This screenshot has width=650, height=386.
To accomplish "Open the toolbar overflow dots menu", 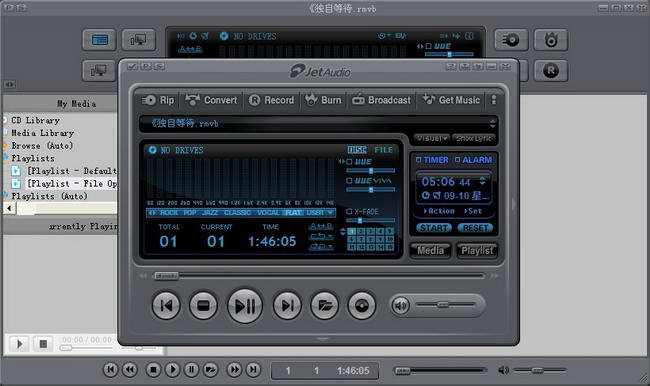I will [493, 100].
